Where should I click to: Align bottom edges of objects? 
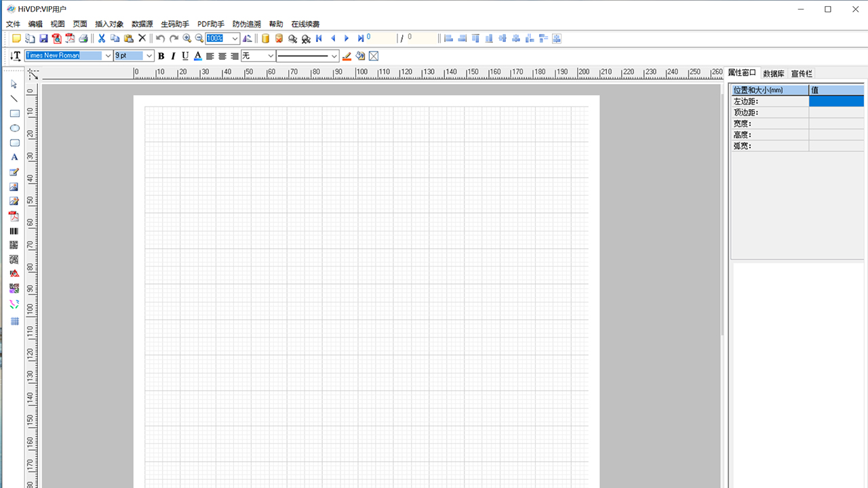pyautogui.click(x=489, y=39)
